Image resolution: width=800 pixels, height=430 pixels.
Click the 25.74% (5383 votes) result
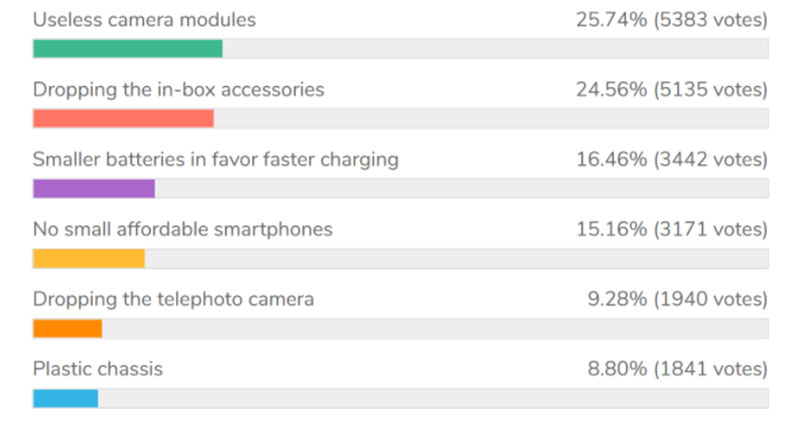coord(672,20)
